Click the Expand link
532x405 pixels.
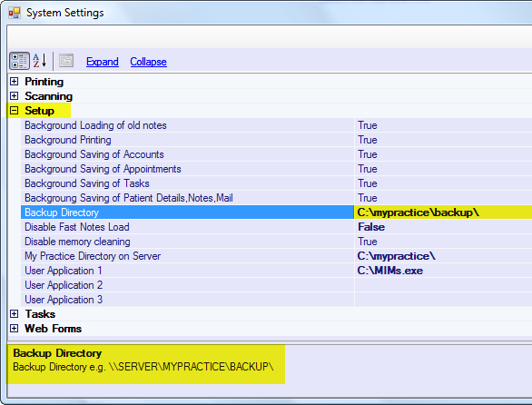coord(103,62)
